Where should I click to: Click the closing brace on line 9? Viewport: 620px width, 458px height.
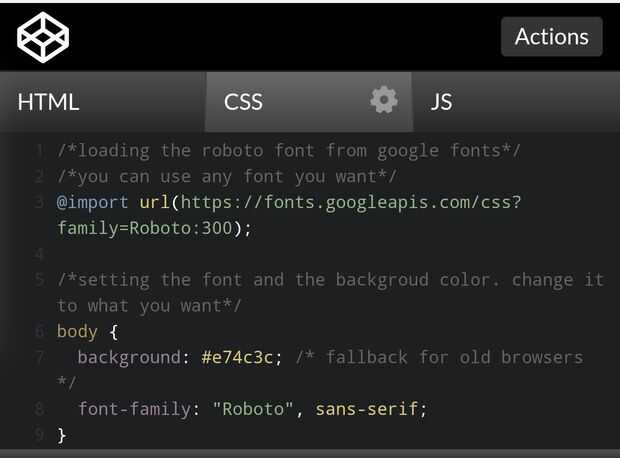point(62,435)
